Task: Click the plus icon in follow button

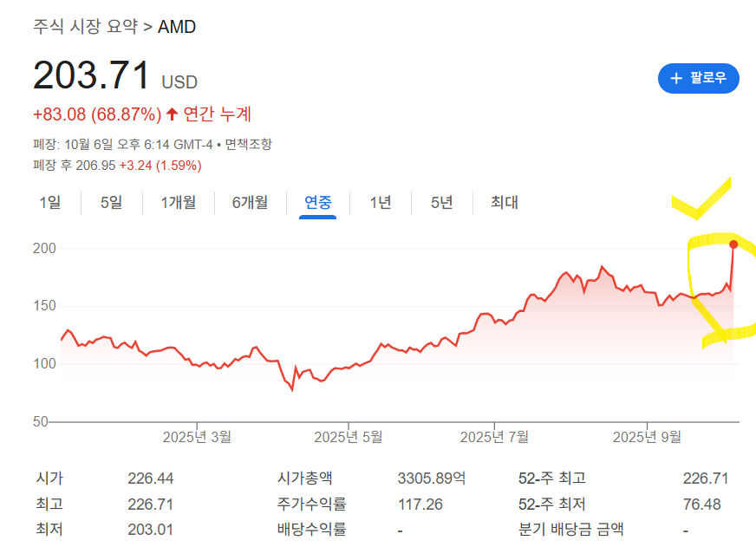Action: pos(676,78)
